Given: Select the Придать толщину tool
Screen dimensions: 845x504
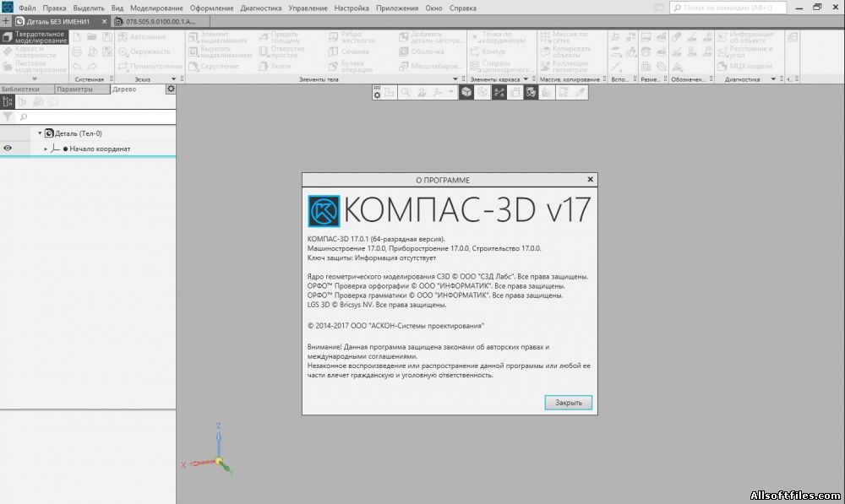Looking at the screenshot, I should [280, 37].
